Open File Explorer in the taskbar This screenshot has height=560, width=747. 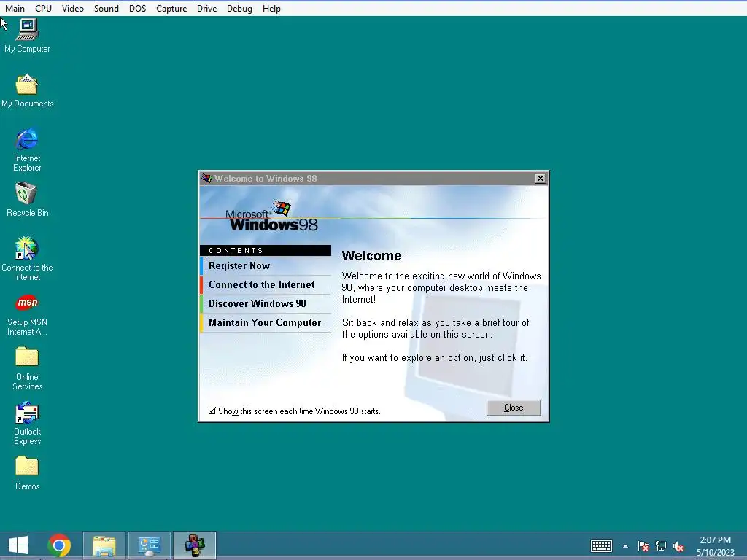[x=104, y=545]
